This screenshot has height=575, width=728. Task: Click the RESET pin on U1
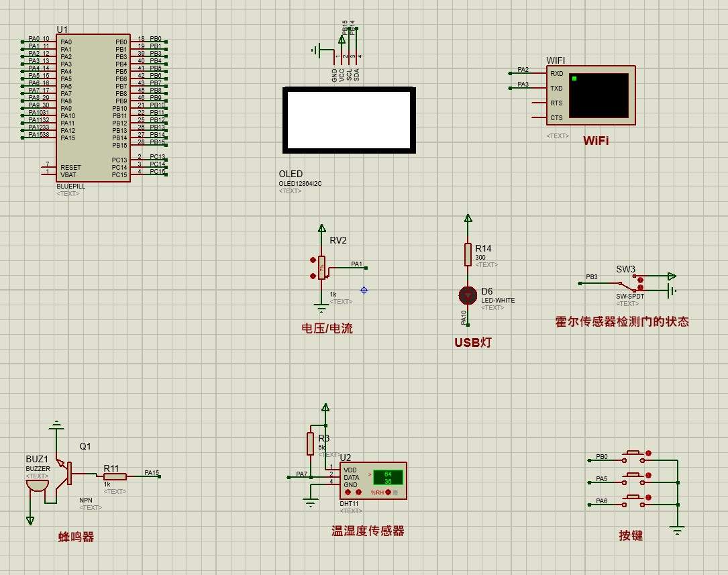[70, 168]
